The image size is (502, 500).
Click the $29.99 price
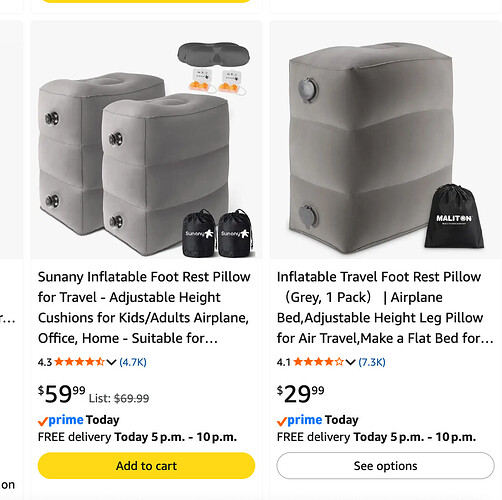click(301, 394)
